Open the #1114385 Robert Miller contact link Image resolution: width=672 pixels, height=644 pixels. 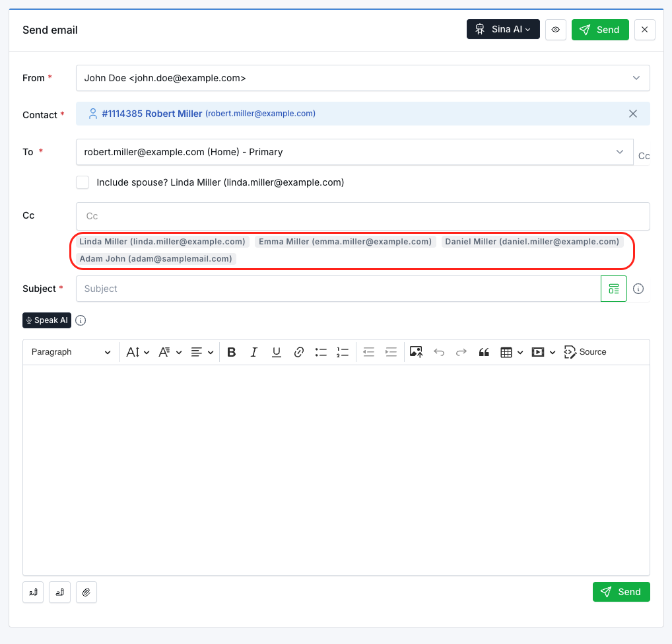[x=152, y=114]
